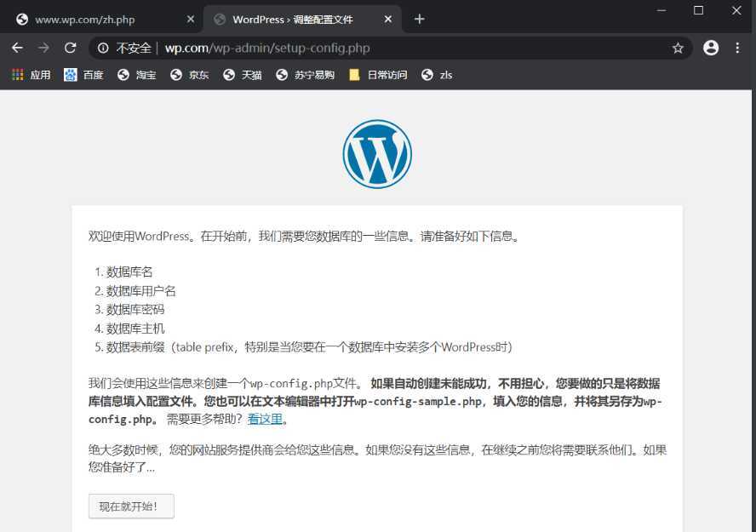Minimize the browser window
Screen dimensions: 756x532
pos(661,10)
